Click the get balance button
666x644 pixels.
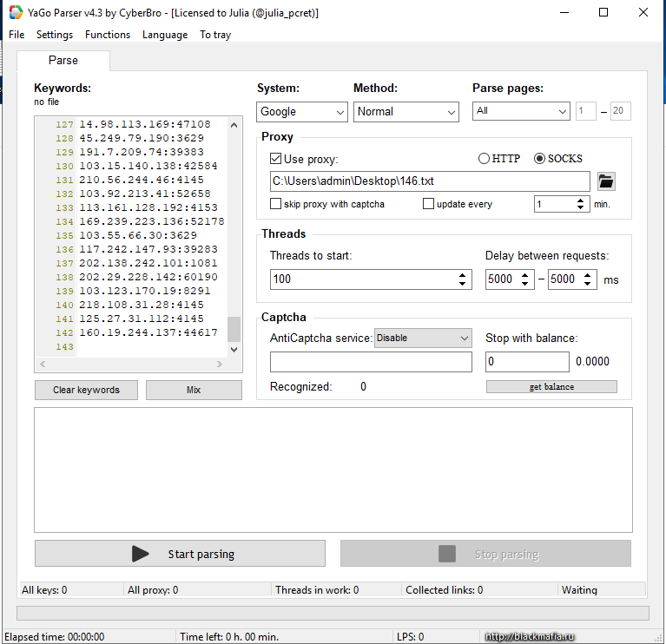(x=551, y=387)
